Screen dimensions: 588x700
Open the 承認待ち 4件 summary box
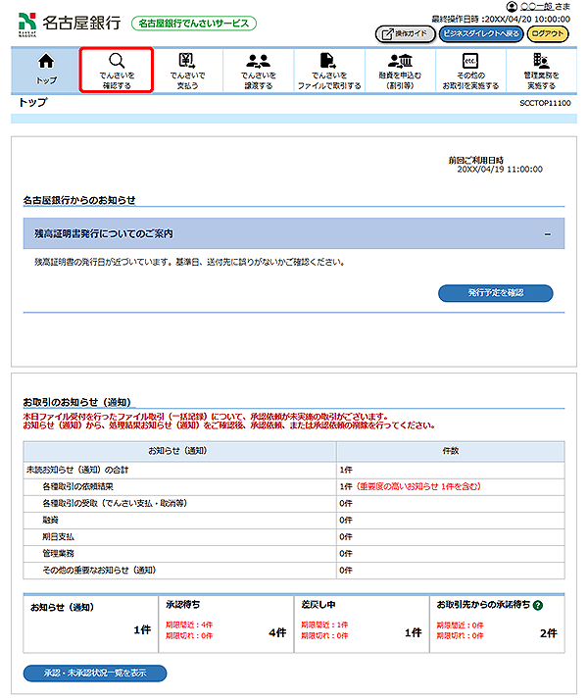(x=222, y=621)
